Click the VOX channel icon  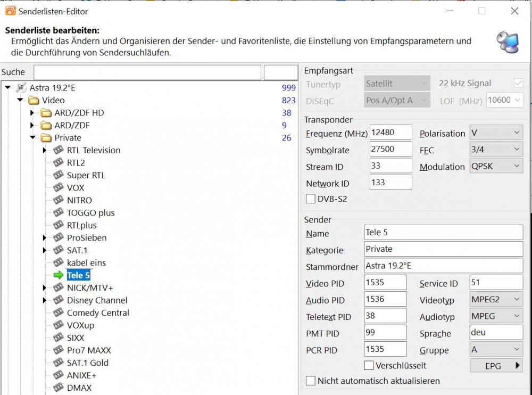59,187
